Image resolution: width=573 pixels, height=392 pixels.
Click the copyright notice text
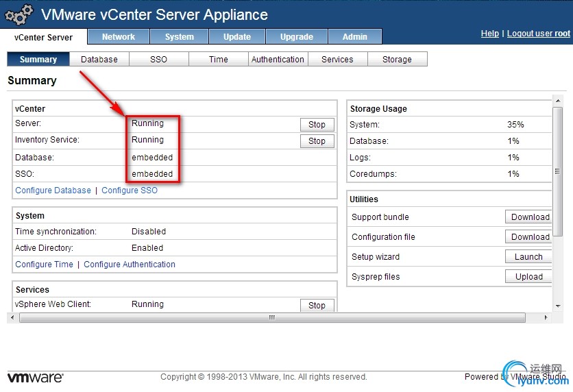[x=263, y=377]
